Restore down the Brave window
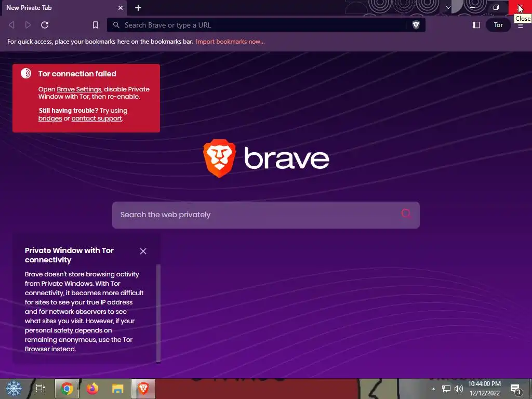The width and height of the screenshot is (532, 399). pos(496,7)
